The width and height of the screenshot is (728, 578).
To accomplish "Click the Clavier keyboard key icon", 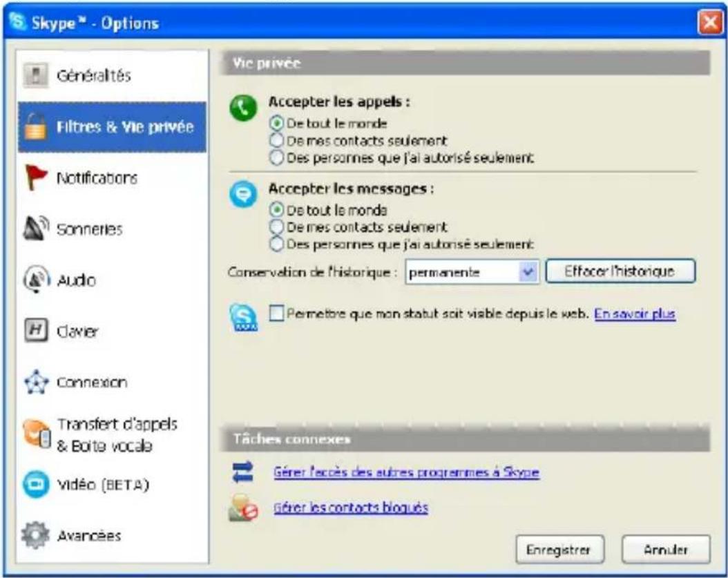I will [36, 330].
